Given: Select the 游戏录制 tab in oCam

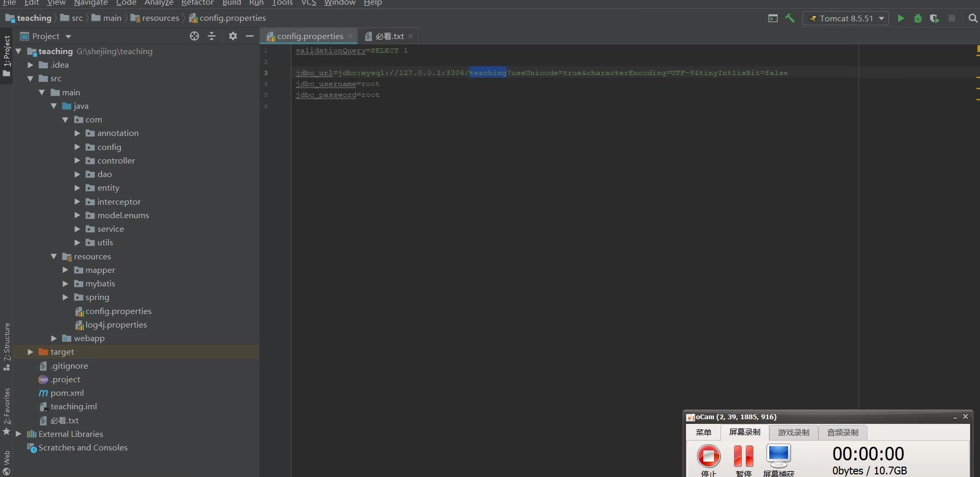Looking at the screenshot, I should pos(793,433).
